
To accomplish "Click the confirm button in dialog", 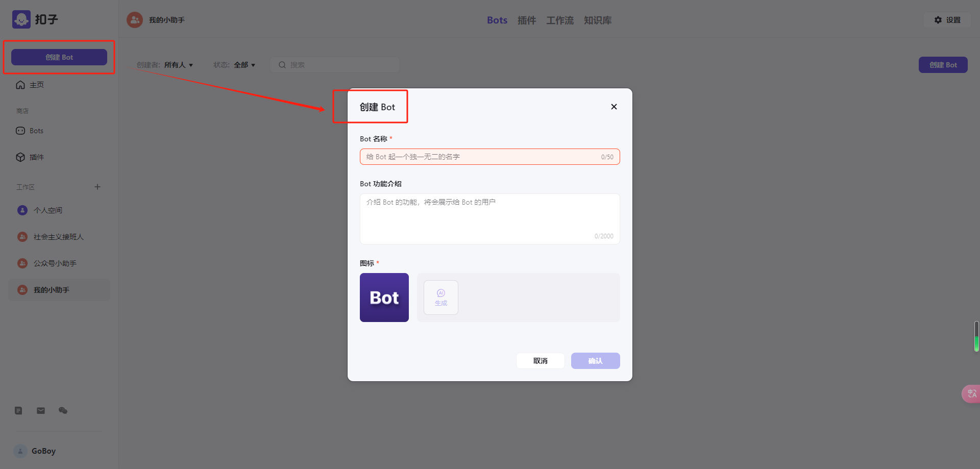I will 596,361.
